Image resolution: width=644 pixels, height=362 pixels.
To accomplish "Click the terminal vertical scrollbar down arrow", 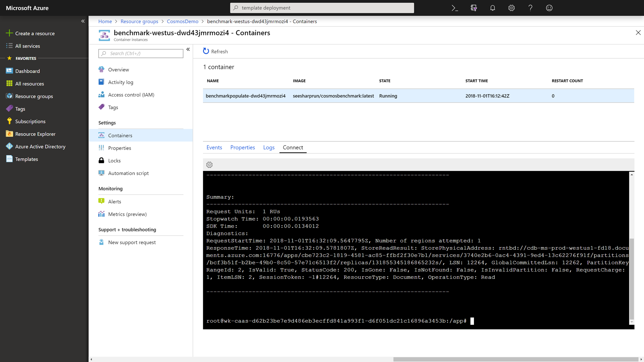I will coord(632,322).
